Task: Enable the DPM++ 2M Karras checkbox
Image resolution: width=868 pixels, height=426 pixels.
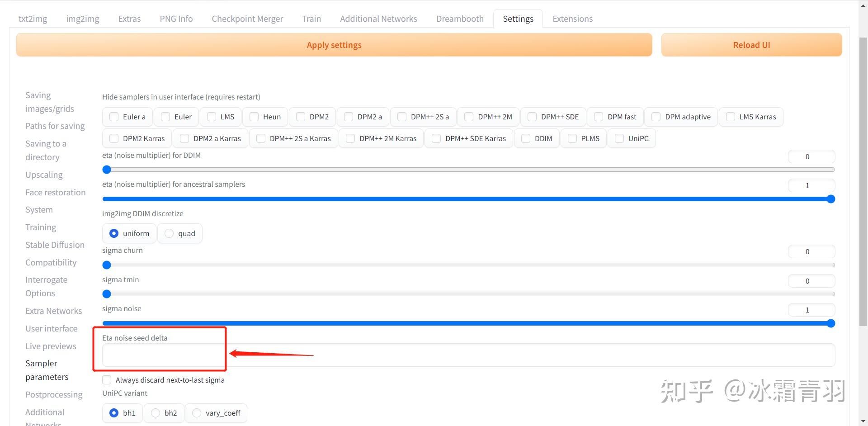Action: tap(350, 138)
